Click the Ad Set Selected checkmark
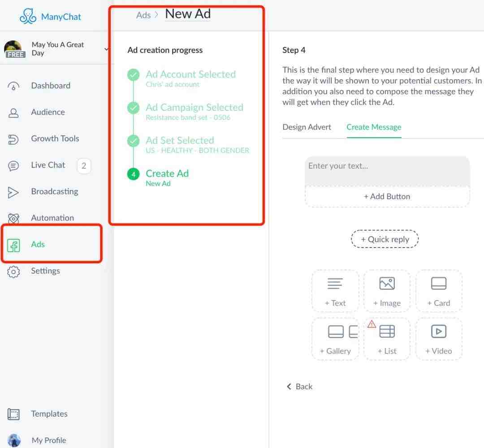Image resolution: width=484 pixels, height=448 pixels. 134,140
